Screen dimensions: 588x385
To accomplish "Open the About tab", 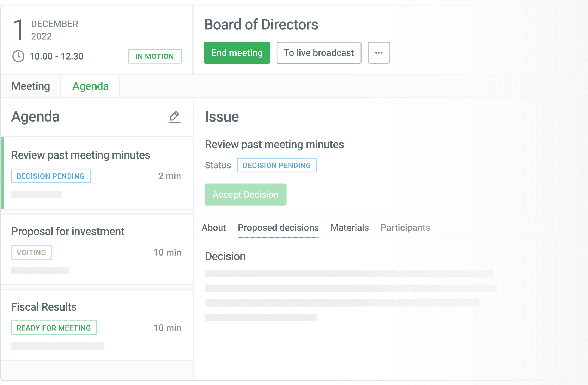I will [x=214, y=228].
